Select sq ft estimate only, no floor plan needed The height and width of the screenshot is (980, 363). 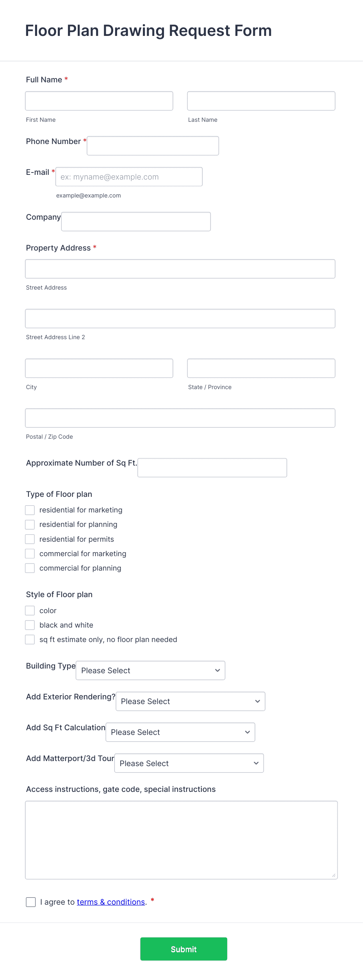(30, 639)
